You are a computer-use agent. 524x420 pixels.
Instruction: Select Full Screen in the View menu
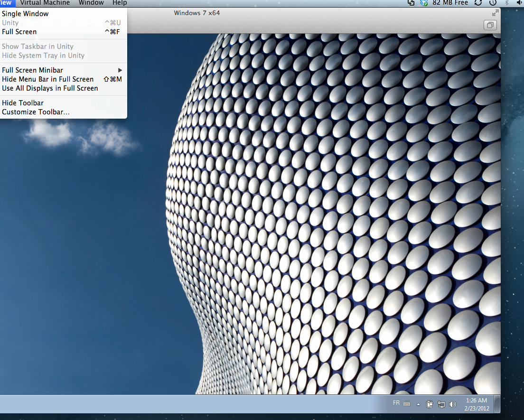tap(64, 32)
